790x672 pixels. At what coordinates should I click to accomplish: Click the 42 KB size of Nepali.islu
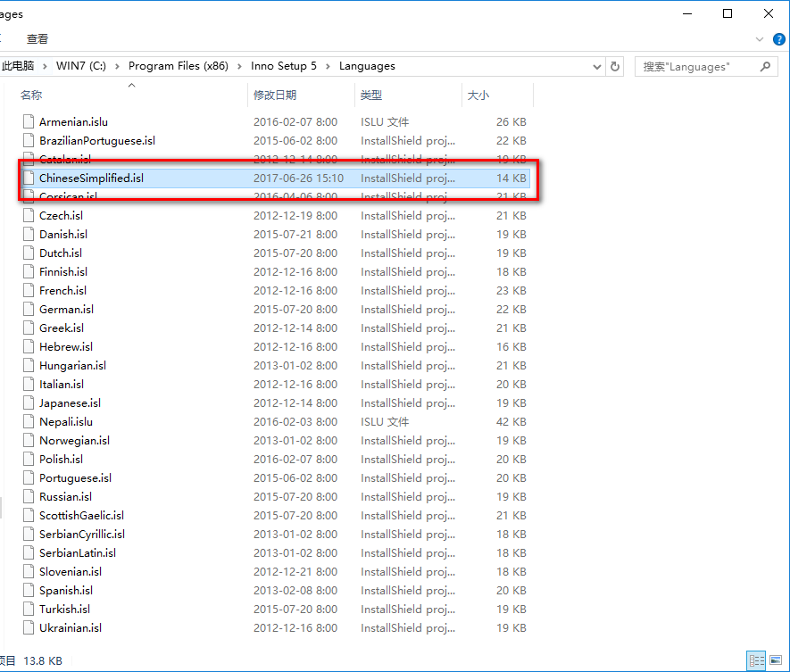click(511, 421)
